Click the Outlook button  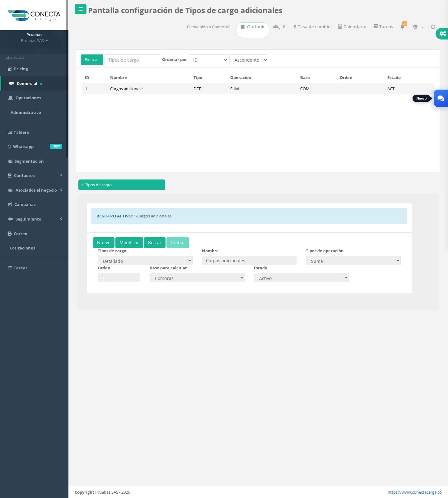[x=253, y=30]
